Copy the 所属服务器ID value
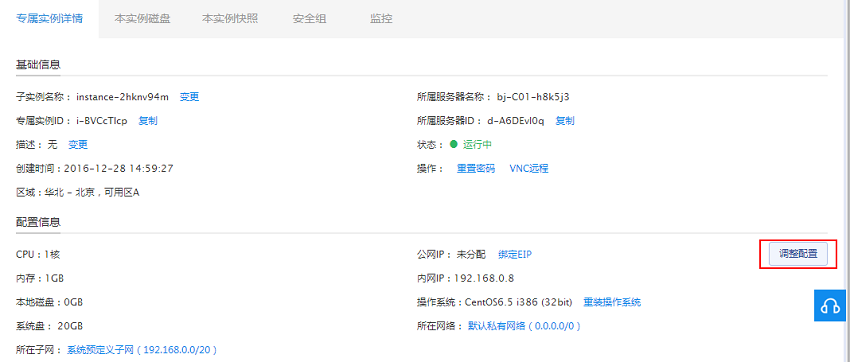This screenshot has height=362, width=850. (x=565, y=121)
